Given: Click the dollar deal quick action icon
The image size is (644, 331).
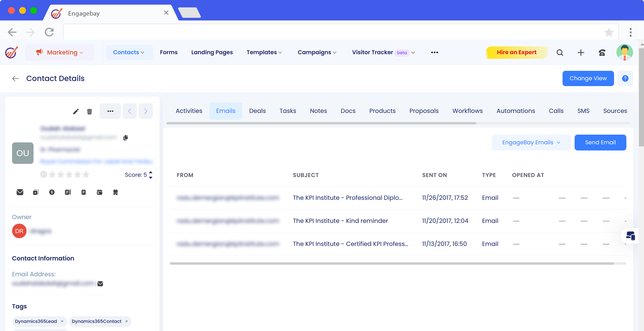Looking at the screenshot, I should coord(52,192).
